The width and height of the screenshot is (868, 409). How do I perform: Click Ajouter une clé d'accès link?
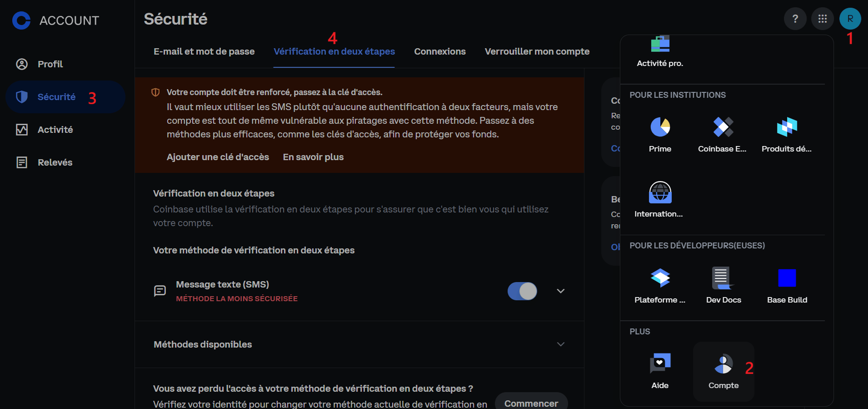click(218, 157)
